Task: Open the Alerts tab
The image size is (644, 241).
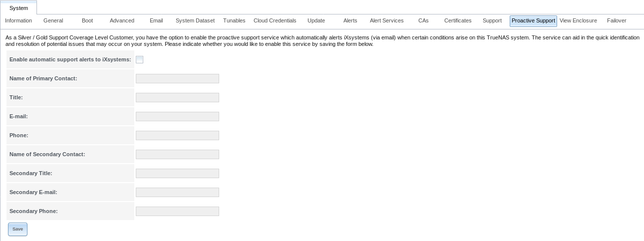Action: pyautogui.click(x=350, y=20)
